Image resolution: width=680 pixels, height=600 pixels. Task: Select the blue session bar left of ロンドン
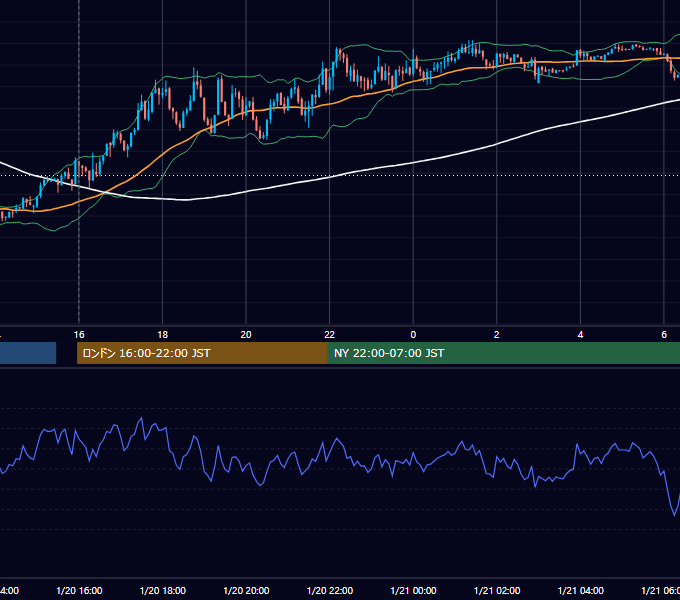pyautogui.click(x=28, y=353)
